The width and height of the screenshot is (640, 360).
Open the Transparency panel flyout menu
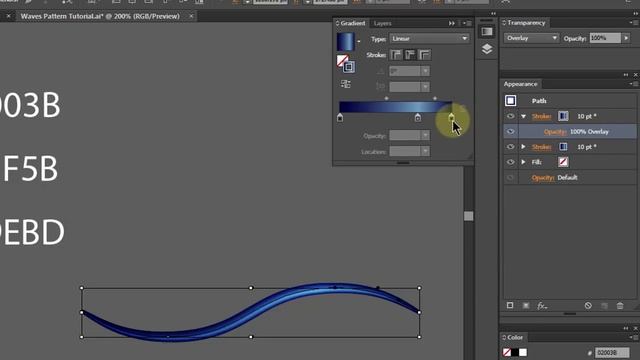pos(633,23)
